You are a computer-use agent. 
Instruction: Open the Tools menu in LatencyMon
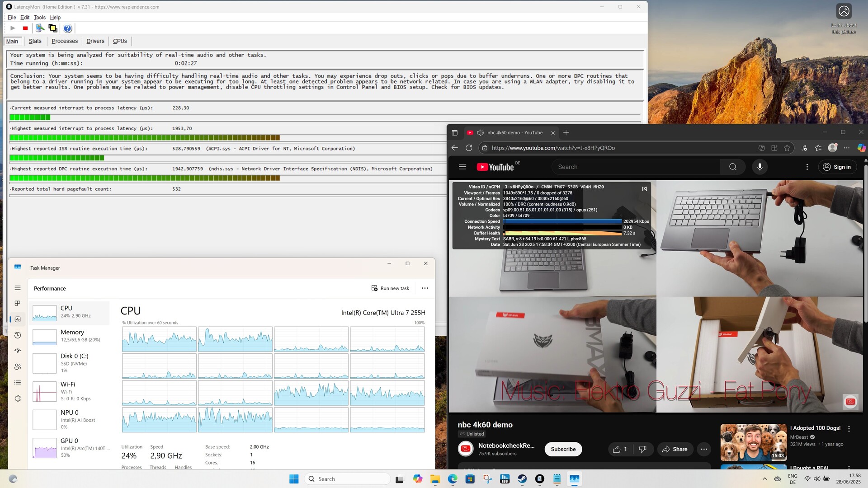39,18
